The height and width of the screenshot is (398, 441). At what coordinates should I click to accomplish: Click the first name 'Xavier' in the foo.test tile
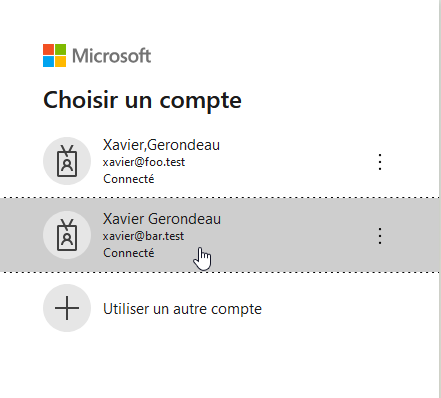[x=123, y=145]
